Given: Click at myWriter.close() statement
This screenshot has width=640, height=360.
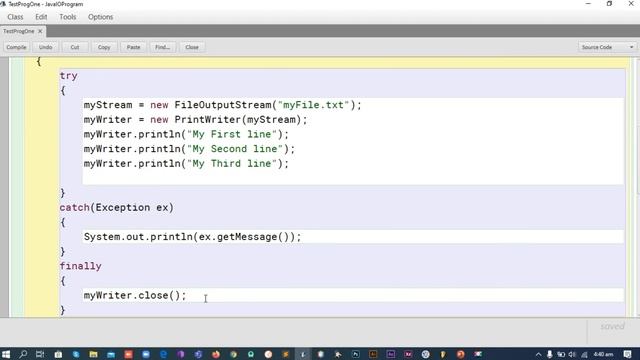Looking at the screenshot, I should (135, 295).
